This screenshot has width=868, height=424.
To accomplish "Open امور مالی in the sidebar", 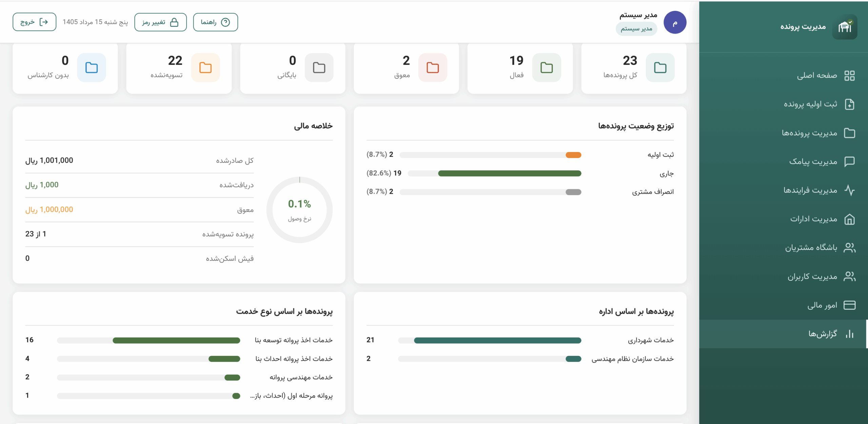I will pyautogui.click(x=783, y=305).
